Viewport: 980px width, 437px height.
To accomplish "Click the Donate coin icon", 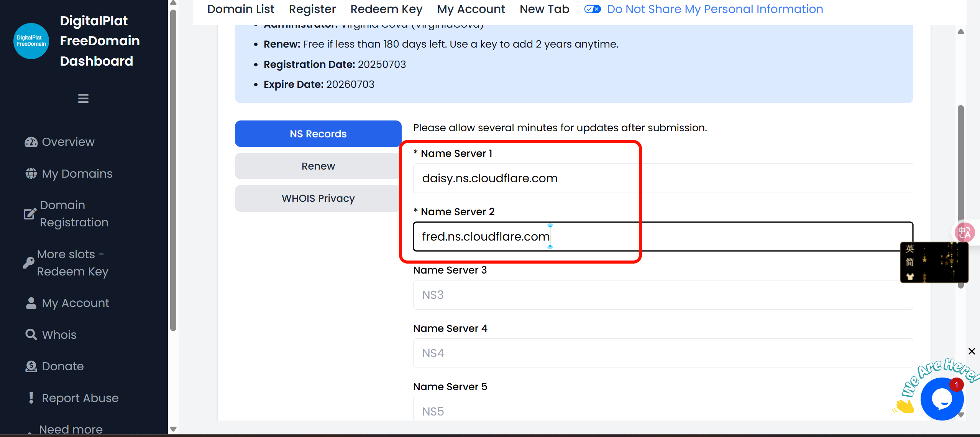I will (x=31, y=366).
